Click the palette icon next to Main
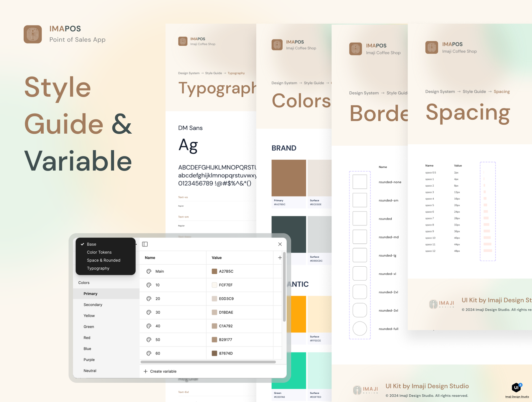The width and height of the screenshot is (532, 402). [149, 271]
